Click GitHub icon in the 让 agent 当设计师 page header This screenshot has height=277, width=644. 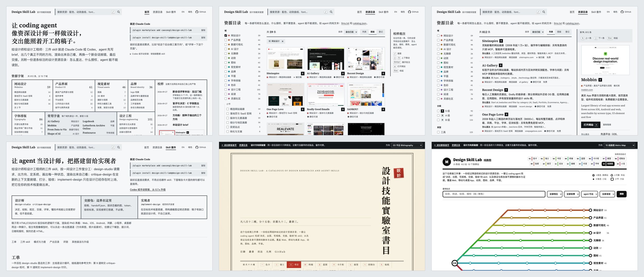click(197, 147)
